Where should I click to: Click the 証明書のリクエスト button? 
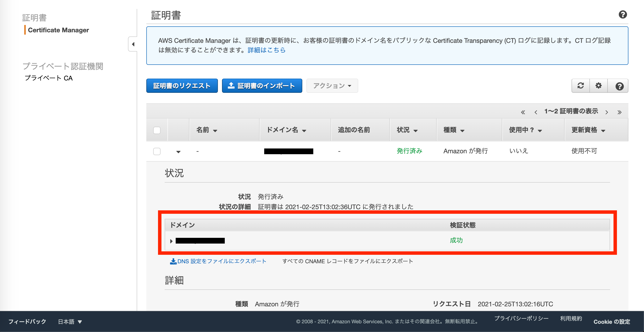182,85
